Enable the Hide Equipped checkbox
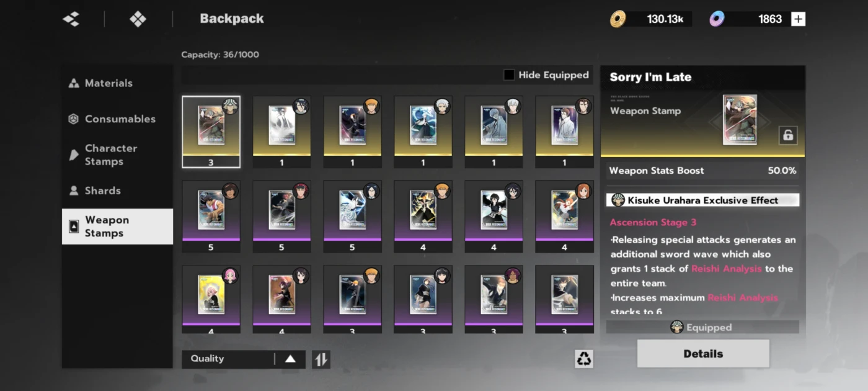This screenshot has height=391, width=868. pos(509,75)
